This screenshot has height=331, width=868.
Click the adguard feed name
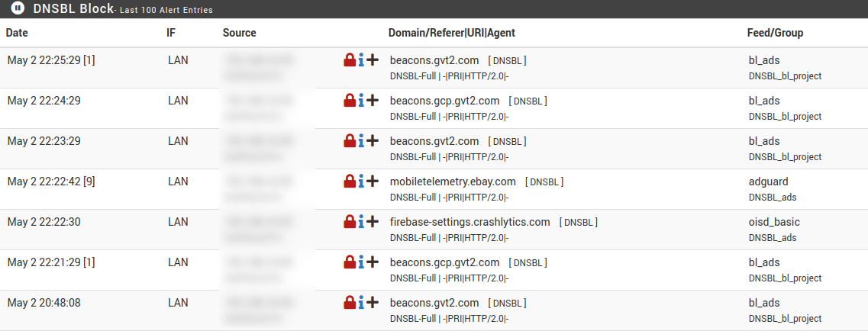click(768, 182)
